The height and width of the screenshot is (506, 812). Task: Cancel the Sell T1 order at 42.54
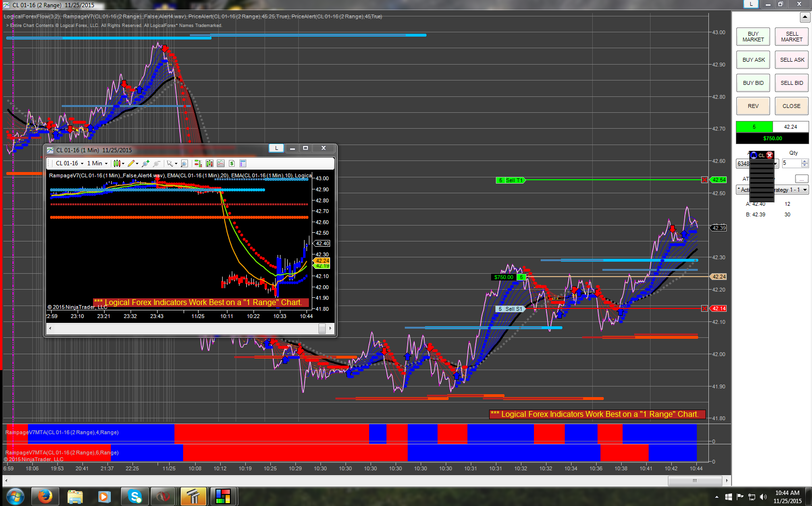tap(705, 180)
